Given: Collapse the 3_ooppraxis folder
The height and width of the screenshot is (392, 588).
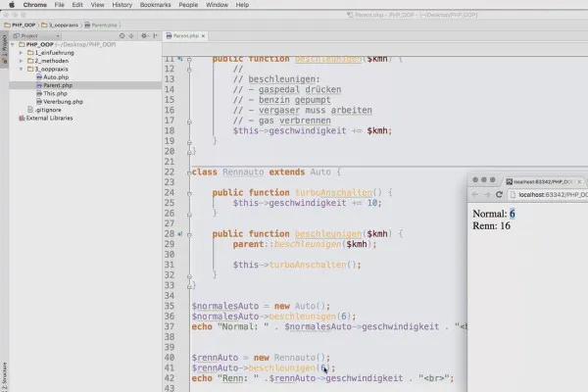Looking at the screenshot, I should (x=22, y=69).
